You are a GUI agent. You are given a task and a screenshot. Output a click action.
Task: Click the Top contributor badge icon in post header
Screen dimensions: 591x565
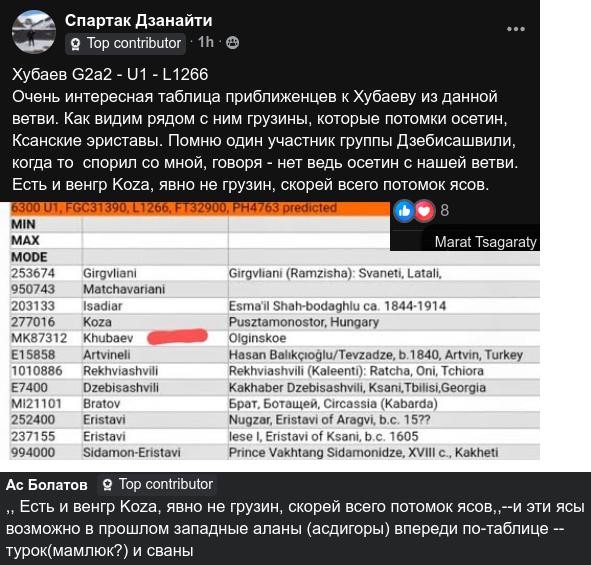[x=75, y=44]
